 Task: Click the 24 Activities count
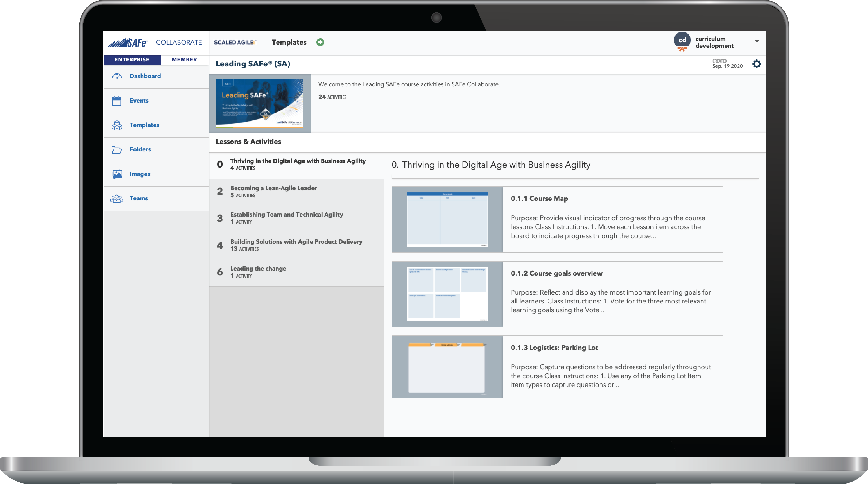click(x=332, y=97)
